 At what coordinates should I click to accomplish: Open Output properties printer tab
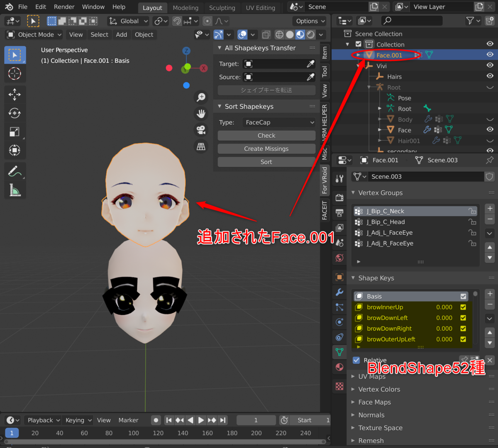(x=339, y=213)
